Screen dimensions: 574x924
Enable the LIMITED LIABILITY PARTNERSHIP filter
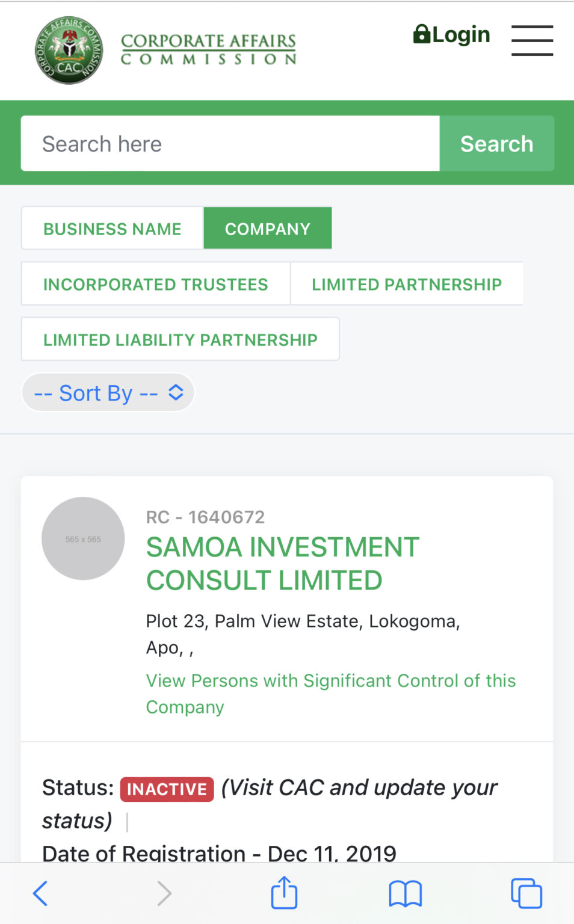click(180, 339)
